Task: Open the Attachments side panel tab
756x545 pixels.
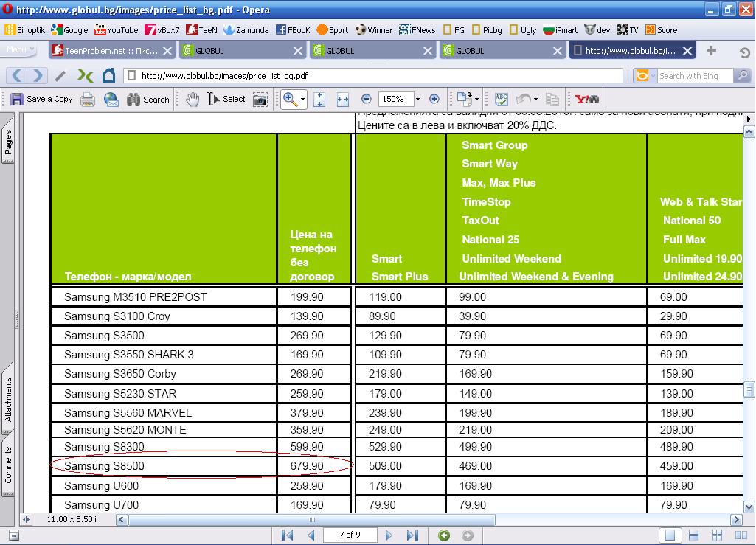Action: (7, 399)
